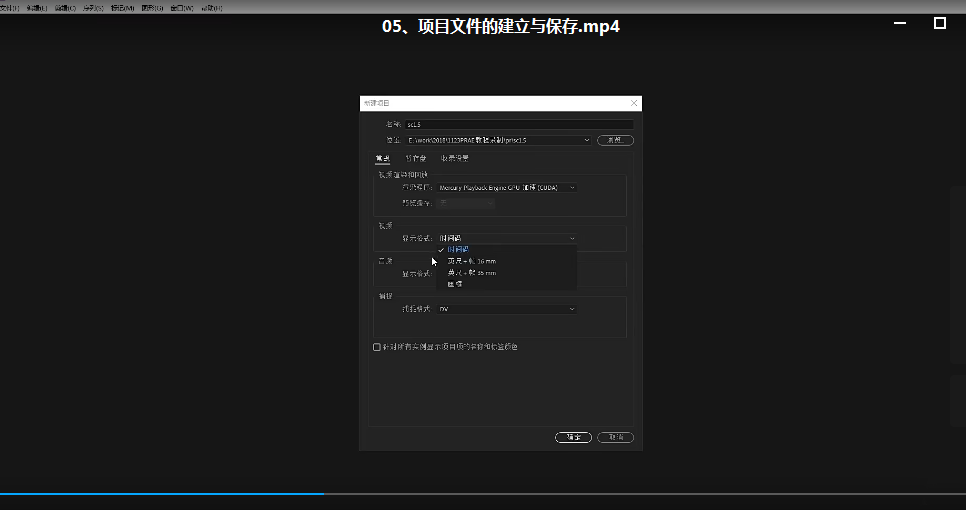Close the New Project dialog with X
Image resolution: width=966 pixels, height=510 pixels.
coord(634,103)
